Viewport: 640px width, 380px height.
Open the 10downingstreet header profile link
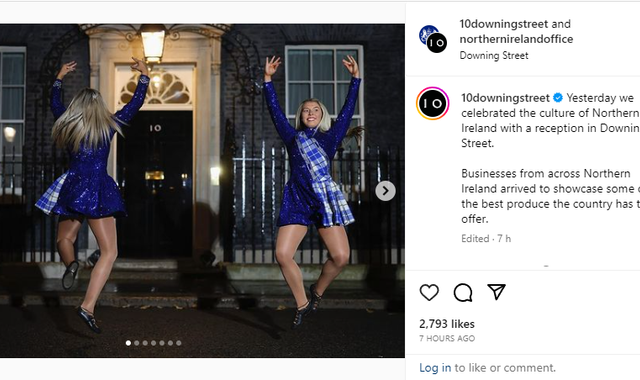pyautogui.click(x=504, y=24)
